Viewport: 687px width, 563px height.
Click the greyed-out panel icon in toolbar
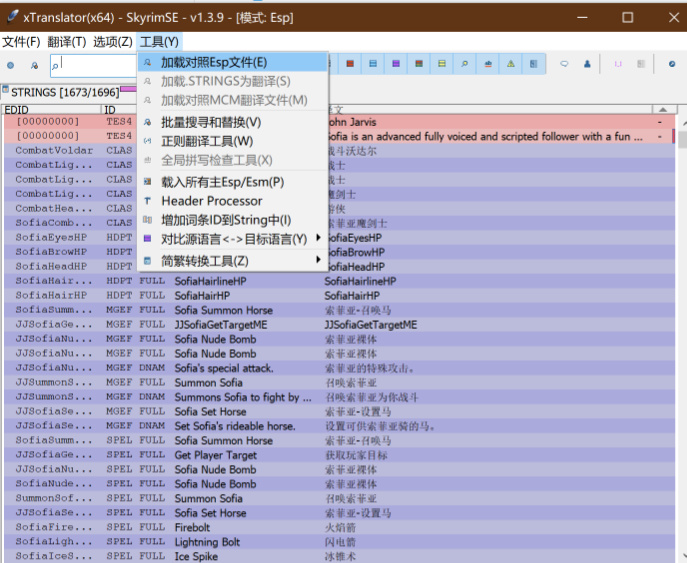(641, 64)
